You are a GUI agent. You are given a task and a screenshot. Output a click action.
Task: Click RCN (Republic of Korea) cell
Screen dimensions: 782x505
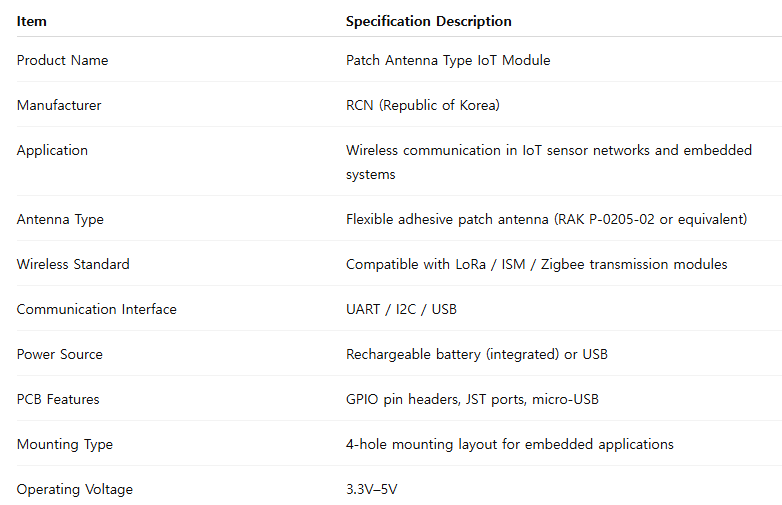pyautogui.click(x=422, y=105)
